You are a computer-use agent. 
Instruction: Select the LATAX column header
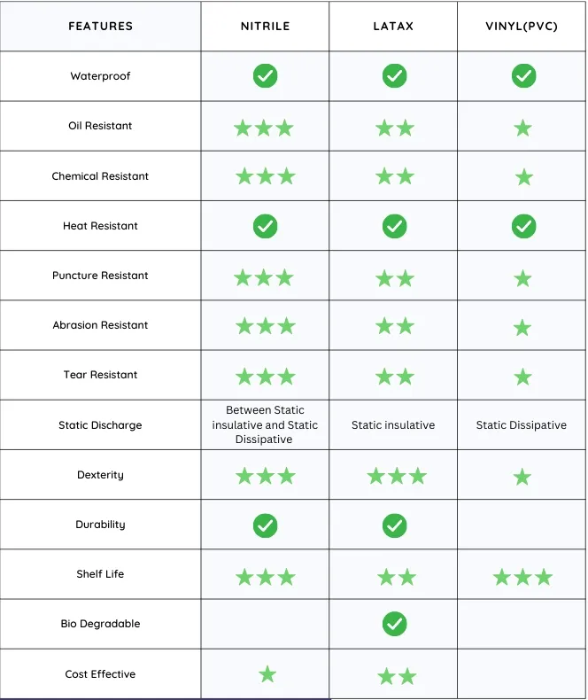pos(393,27)
